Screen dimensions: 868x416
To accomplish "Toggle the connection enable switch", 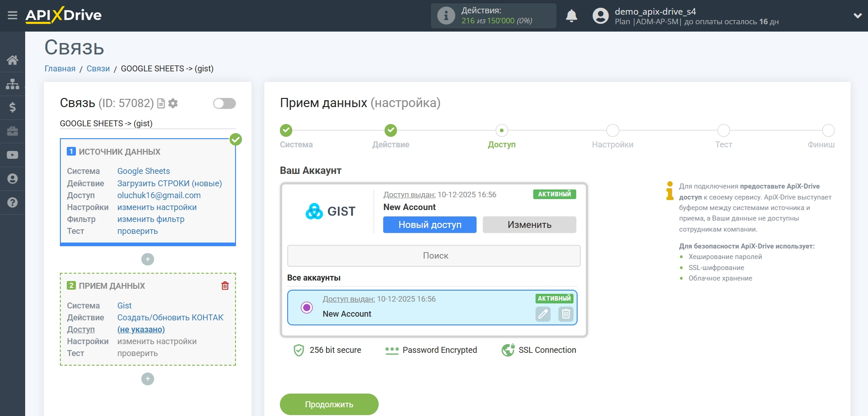I will (x=224, y=103).
